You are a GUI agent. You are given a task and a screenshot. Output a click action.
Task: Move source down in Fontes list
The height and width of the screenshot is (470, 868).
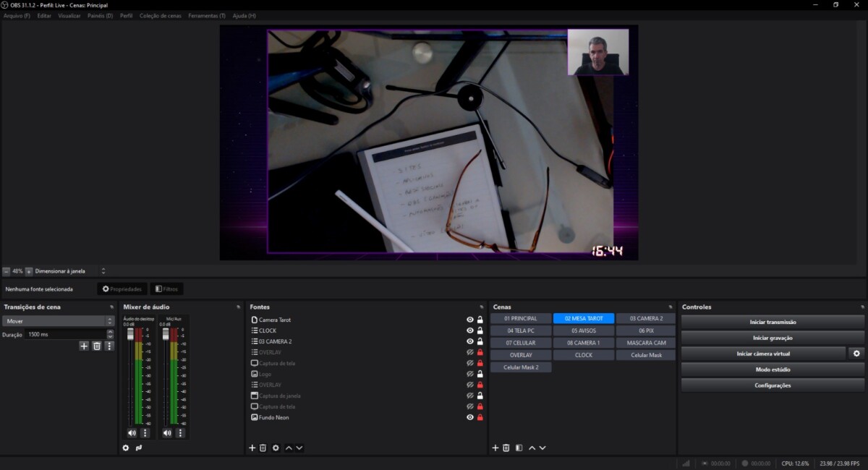(x=299, y=448)
